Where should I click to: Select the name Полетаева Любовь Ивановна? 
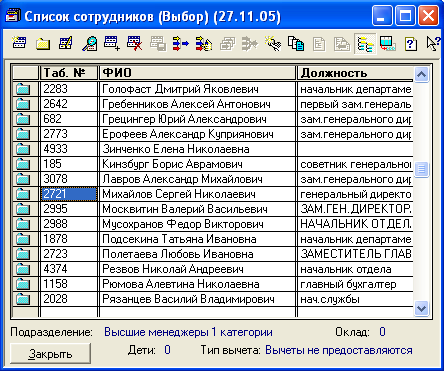coord(178,254)
